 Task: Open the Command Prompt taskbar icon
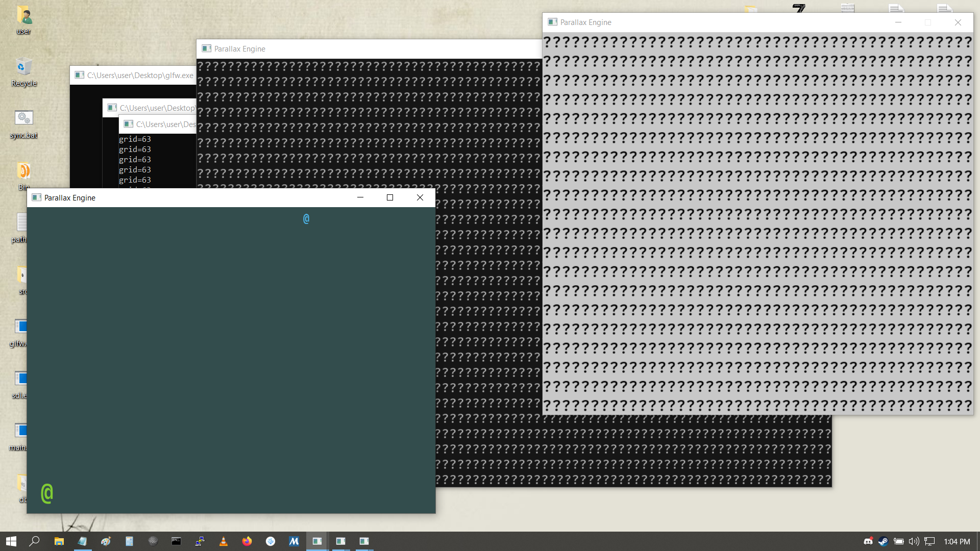click(x=176, y=541)
